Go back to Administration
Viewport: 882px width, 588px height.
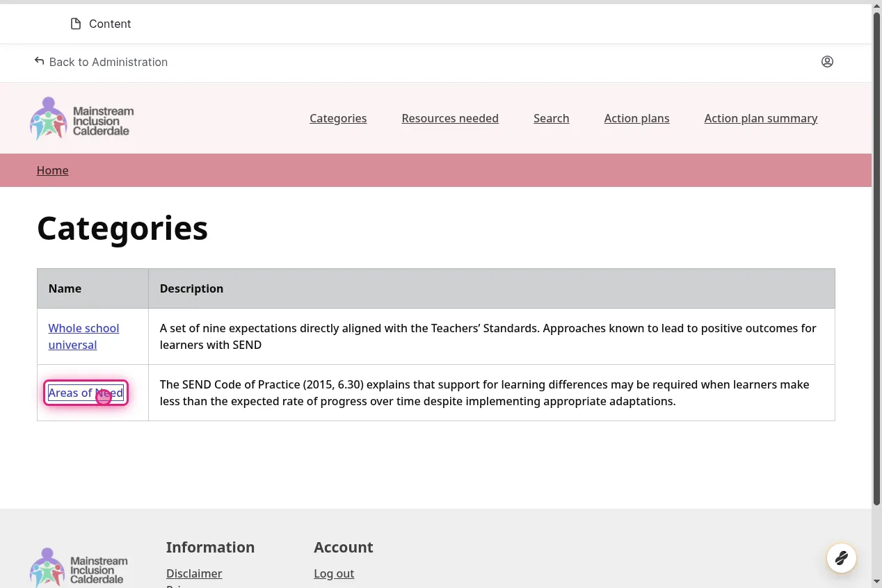point(101,62)
